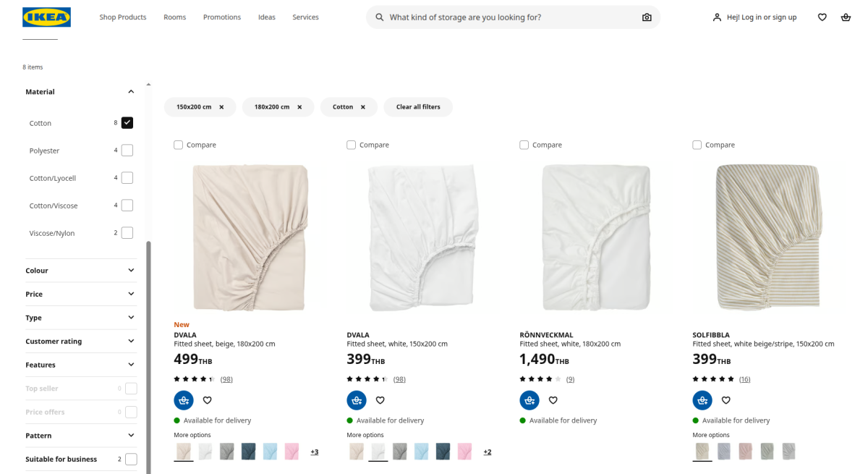Screen dimensions: 868x474
Task: Favourite the white DVALA 150x200 sheet
Action: coord(380,400)
